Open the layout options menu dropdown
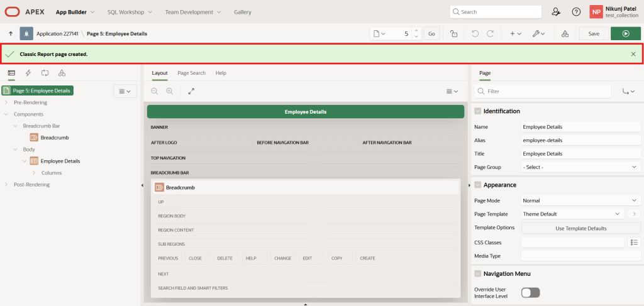Screen dimensions: 644x306 point(452,92)
